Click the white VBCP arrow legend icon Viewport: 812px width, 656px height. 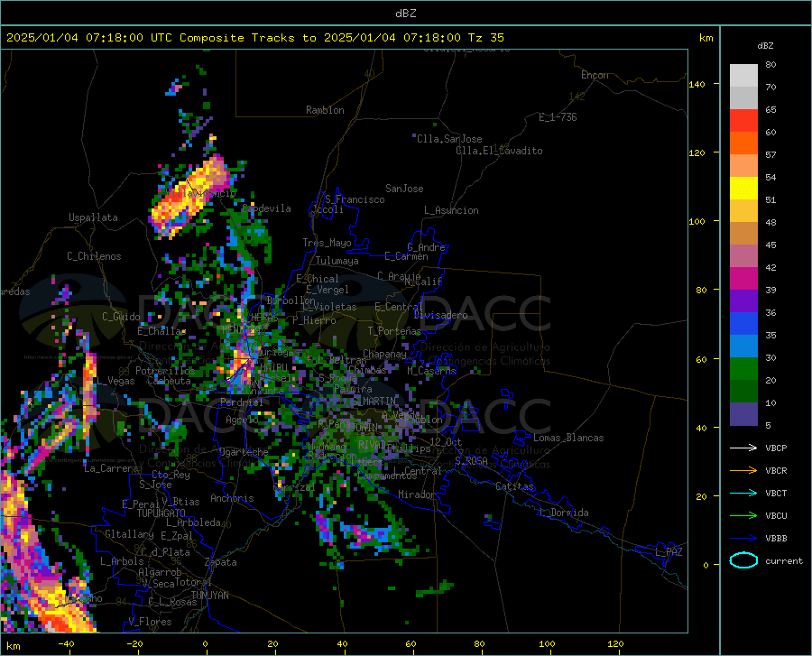743,448
